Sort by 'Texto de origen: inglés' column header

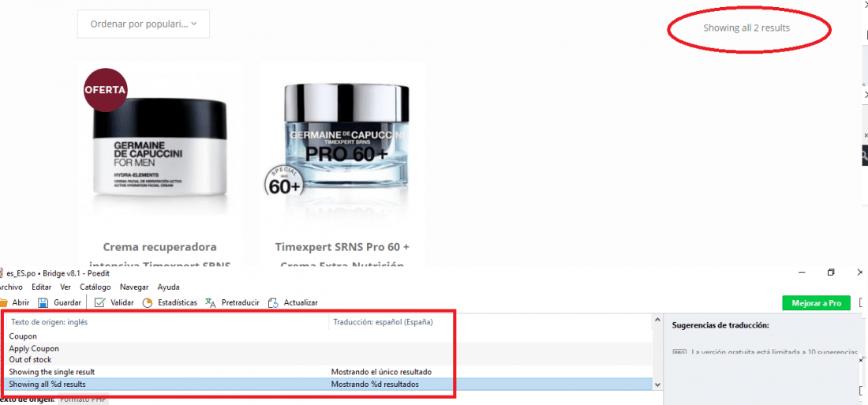point(167,322)
